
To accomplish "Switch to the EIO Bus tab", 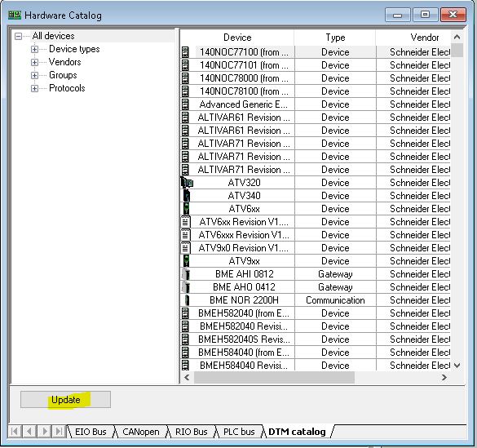I will click(x=91, y=432).
